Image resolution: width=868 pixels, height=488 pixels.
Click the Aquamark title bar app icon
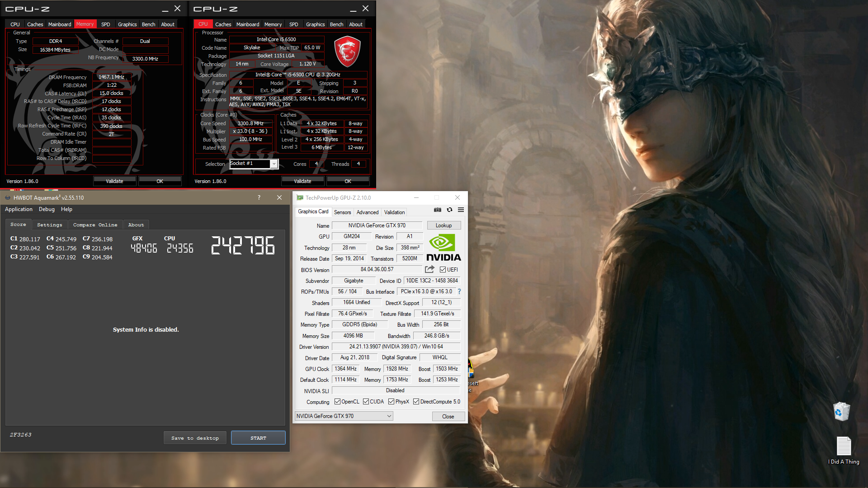click(8, 197)
